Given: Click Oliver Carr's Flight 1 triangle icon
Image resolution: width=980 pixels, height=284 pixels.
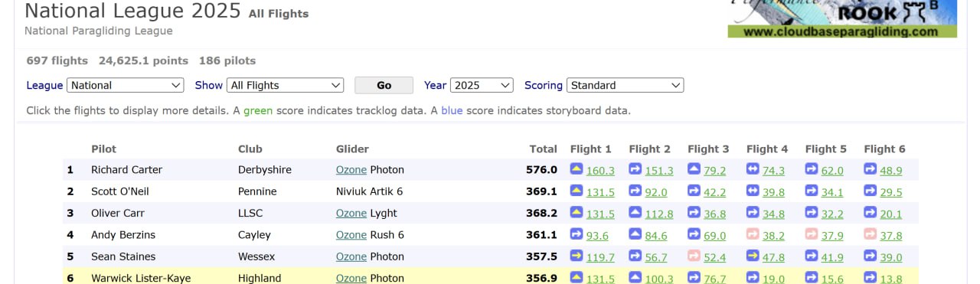Looking at the screenshot, I should [577, 213].
